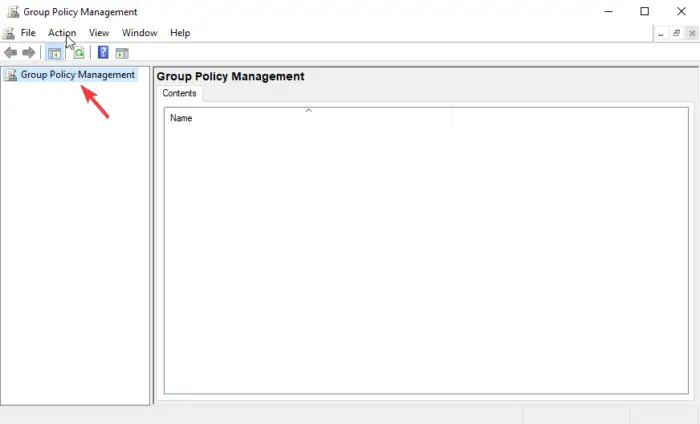Open the View menu
700x424 pixels.
coord(99,33)
